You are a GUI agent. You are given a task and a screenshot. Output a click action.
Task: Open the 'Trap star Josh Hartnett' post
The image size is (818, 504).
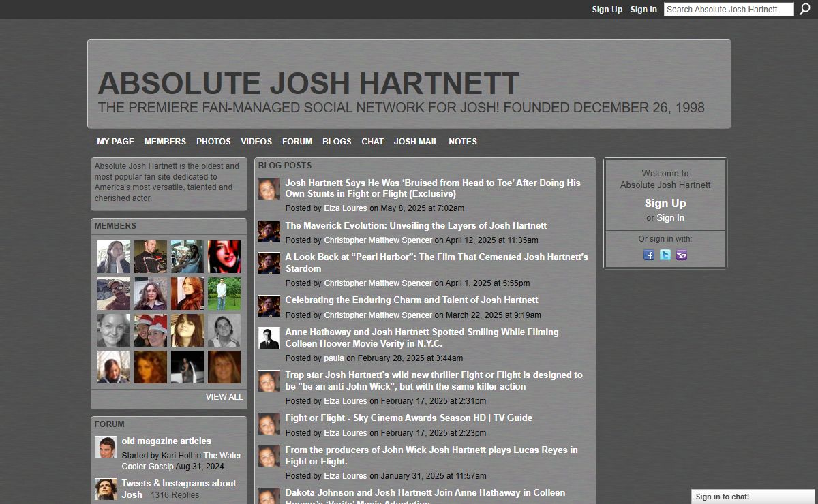click(434, 381)
